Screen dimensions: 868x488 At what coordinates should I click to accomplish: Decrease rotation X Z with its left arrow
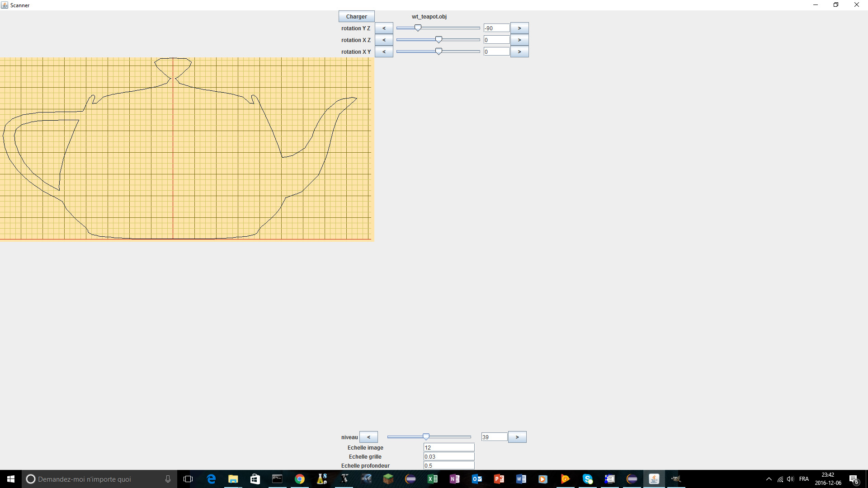[x=384, y=40]
